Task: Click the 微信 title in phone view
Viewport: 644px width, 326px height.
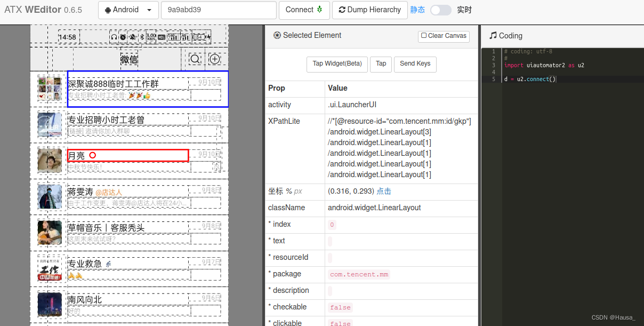Action: point(129,59)
